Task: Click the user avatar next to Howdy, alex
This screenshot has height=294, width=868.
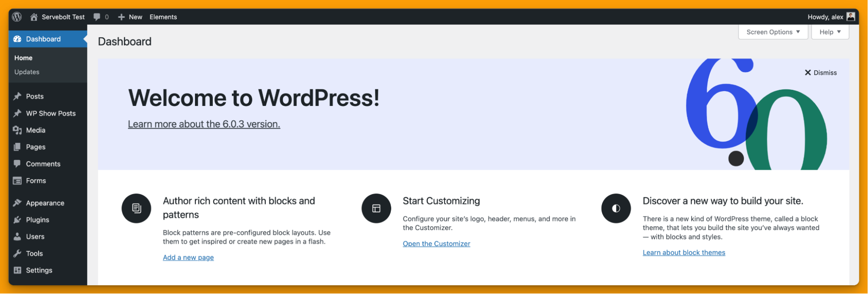Action: [x=851, y=17]
